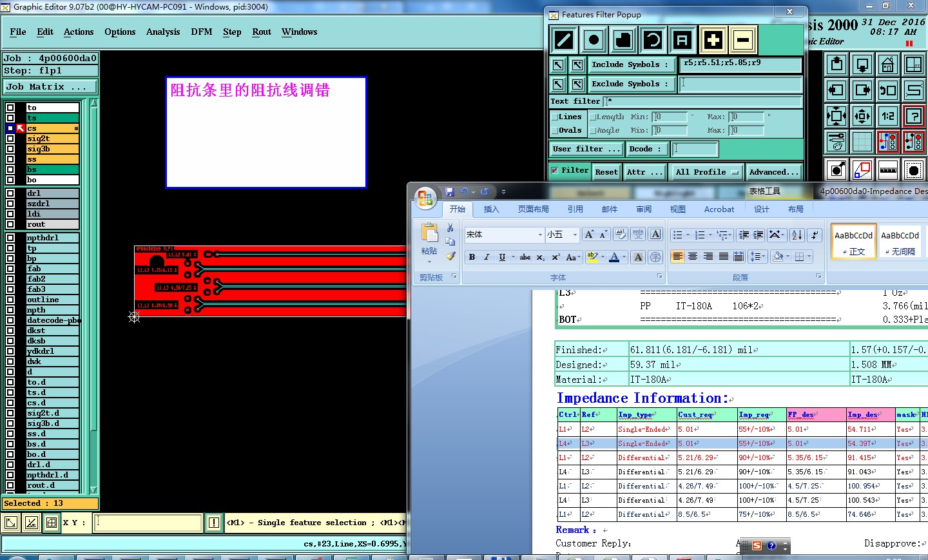Open the font size dropdown showing 小五
The width and height of the screenshot is (928, 560).
pos(575,235)
